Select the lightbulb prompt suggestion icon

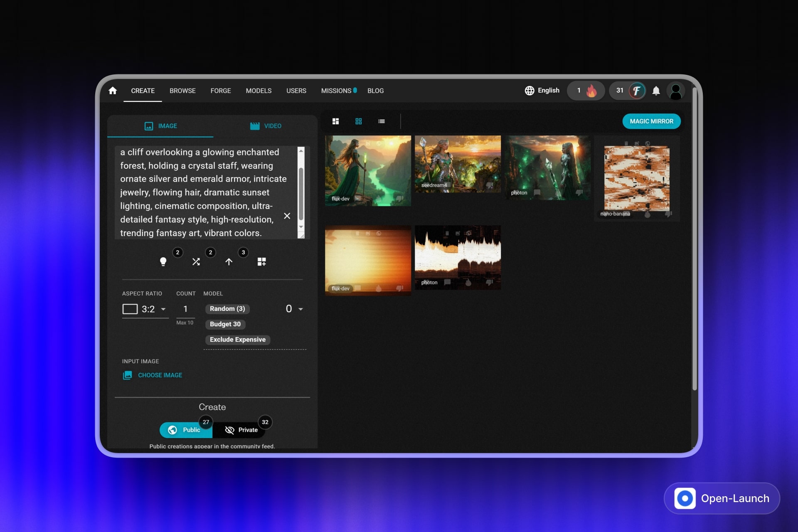point(163,262)
